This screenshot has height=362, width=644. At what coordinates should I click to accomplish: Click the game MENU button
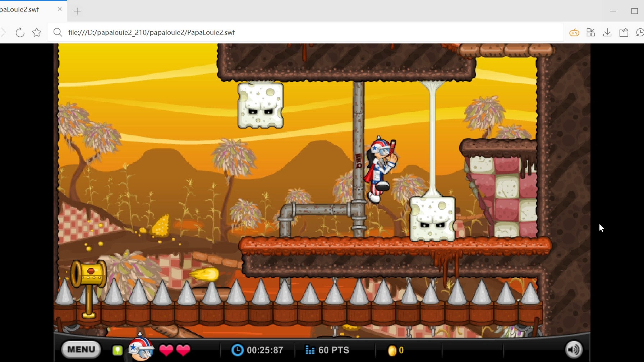81,349
